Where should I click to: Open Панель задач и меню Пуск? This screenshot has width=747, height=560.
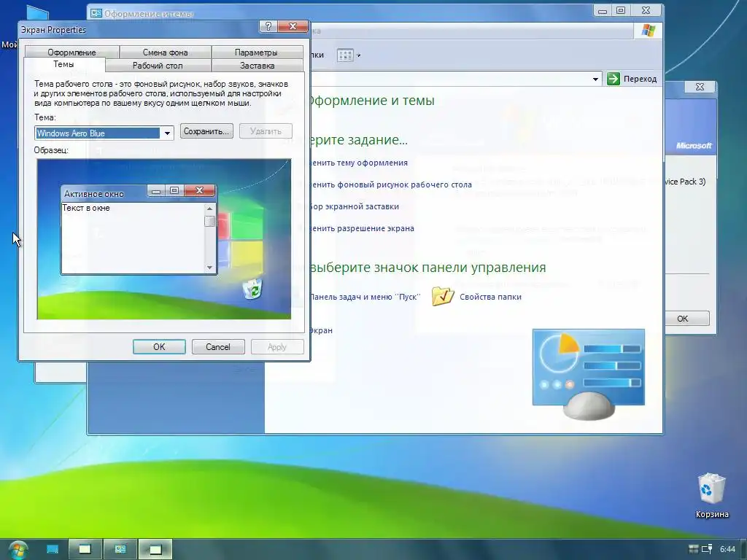(365, 297)
